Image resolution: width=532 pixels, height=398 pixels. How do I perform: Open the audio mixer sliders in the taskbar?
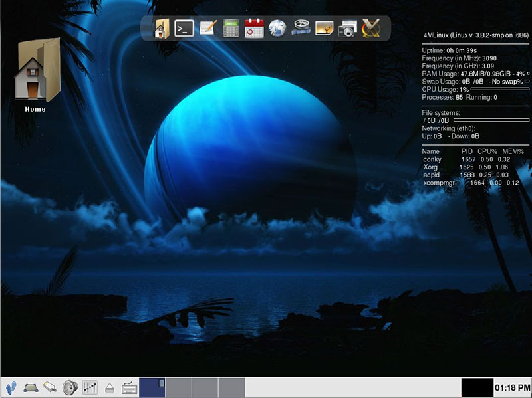[89, 385]
